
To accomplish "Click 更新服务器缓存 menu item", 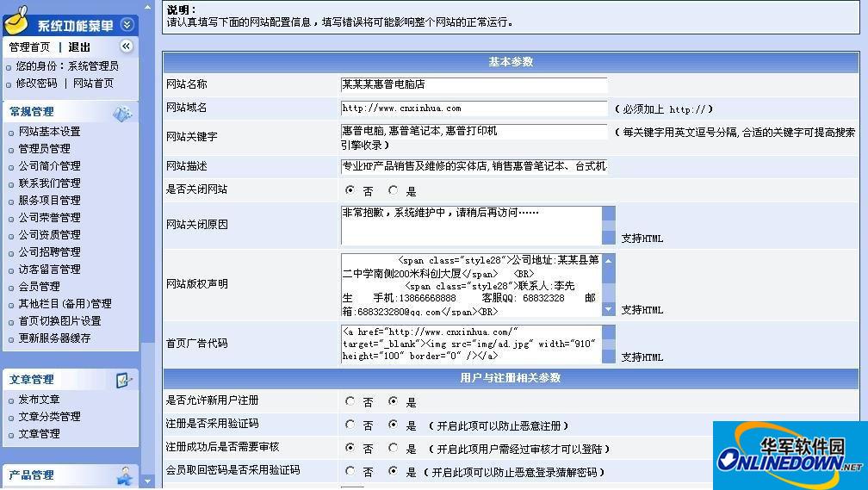I will tap(55, 338).
